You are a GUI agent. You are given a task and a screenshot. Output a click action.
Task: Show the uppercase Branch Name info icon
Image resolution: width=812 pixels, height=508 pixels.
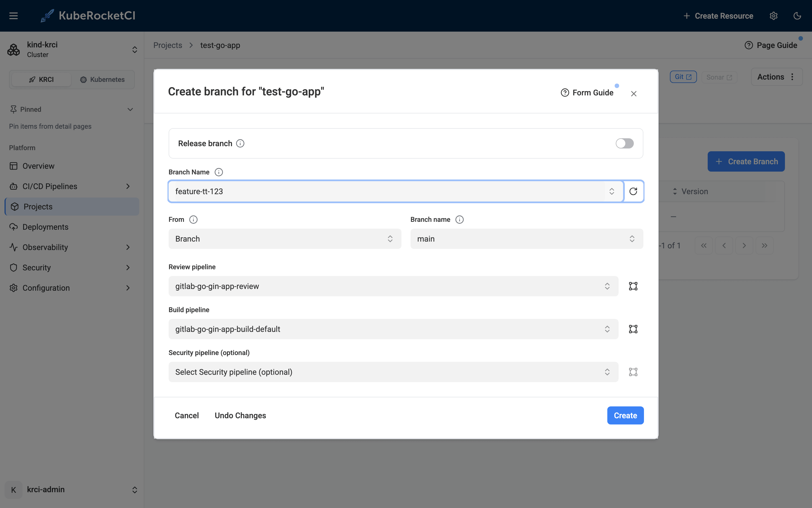[x=219, y=172]
